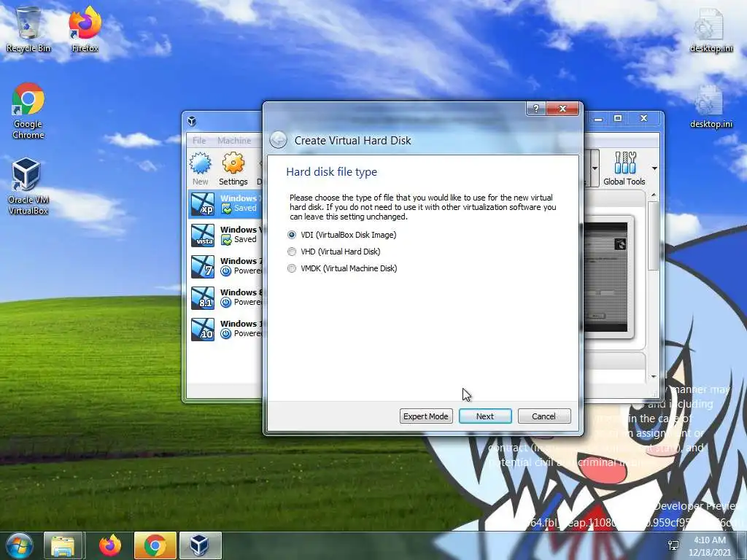Screen dimensions: 747x560
Task: Click the Windows 7 Powered Off state icon
Action: pyautogui.click(x=226, y=271)
